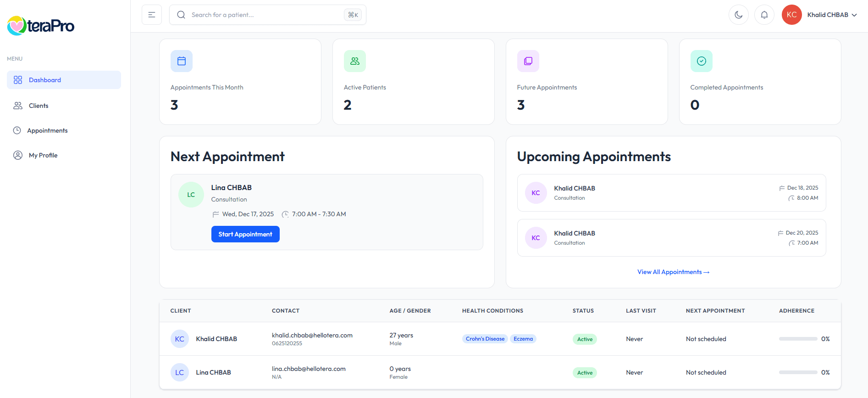Click the Crohn's Disease condition tag
The image size is (868, 398).
[485, 339]
